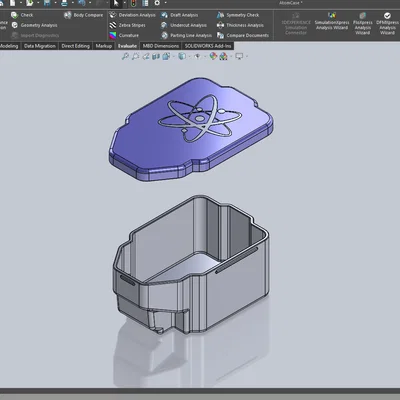Open Undercut Analysis

pos(184,25)
